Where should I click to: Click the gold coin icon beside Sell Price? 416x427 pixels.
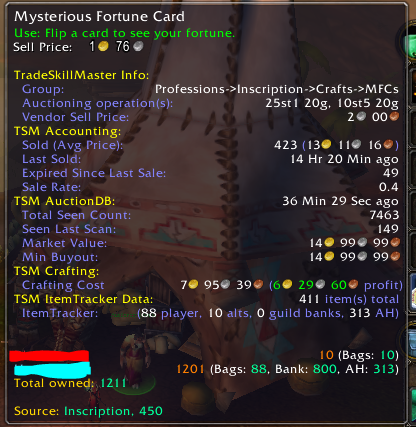click(x=103, y=46)
